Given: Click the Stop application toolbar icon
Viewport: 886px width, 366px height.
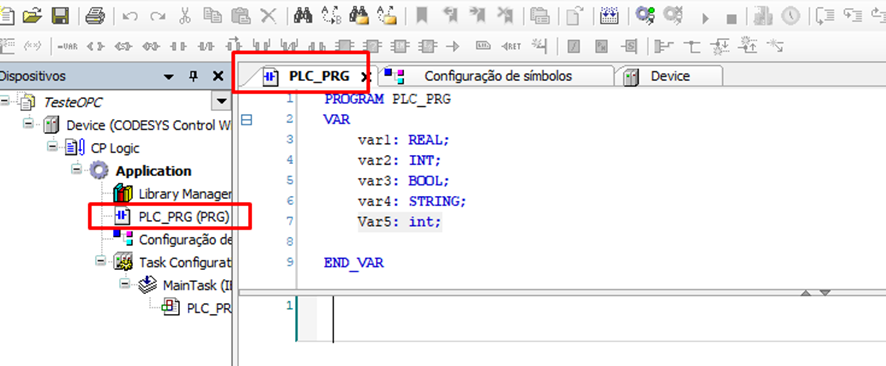Looking at the screenshot, I should (x=732, y=19).
